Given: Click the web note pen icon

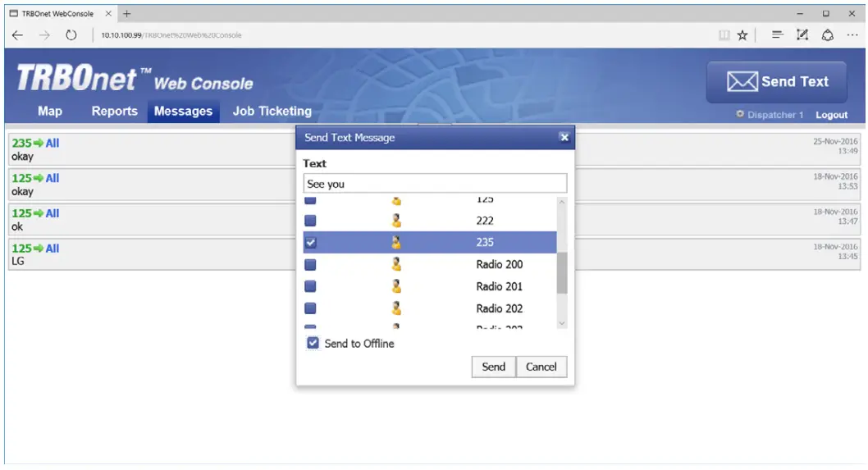Looking at the screenshot, I should (802, 35).
